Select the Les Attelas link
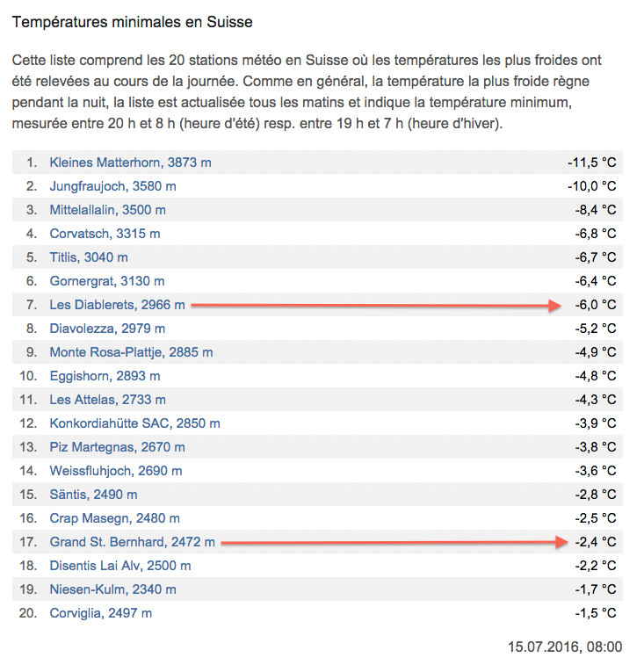 [108, 400]
